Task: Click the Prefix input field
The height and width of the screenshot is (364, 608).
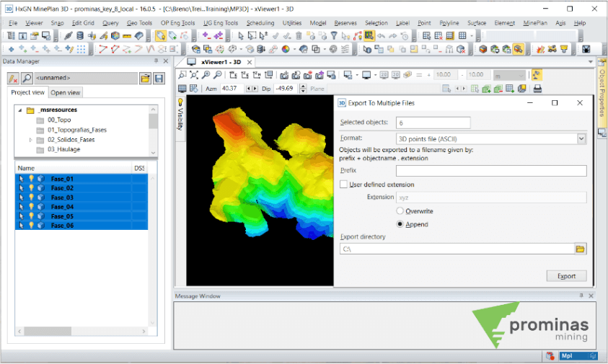Action: point(491,171)
